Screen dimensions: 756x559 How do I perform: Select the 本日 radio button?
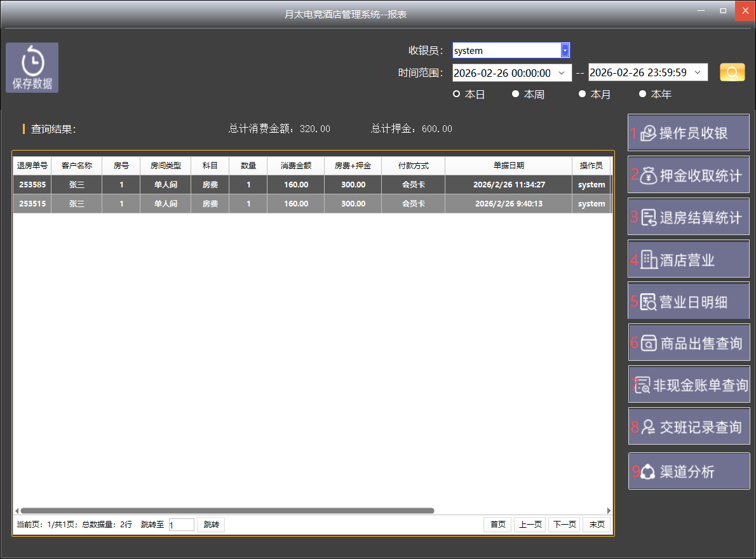[x=456, y=94]
